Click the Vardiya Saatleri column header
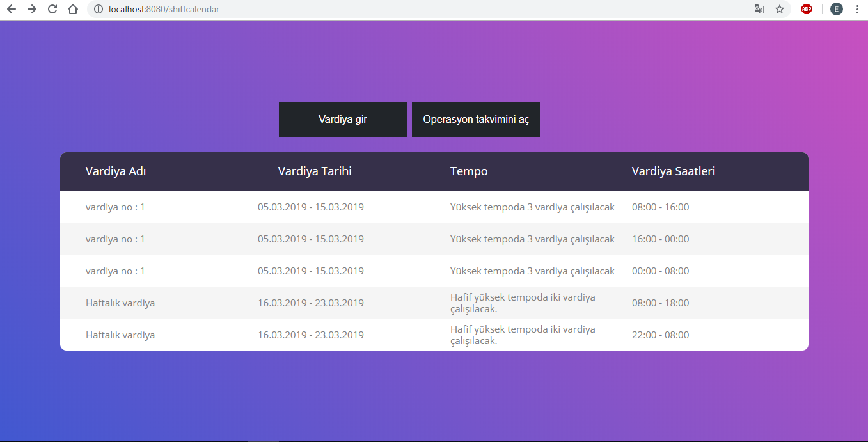Screen dimensions: 868x442 (x=674, y=171)
